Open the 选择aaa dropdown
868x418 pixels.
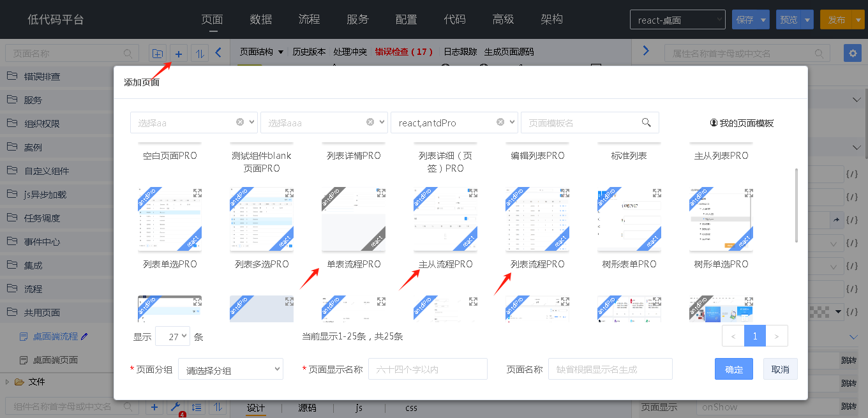383,123
